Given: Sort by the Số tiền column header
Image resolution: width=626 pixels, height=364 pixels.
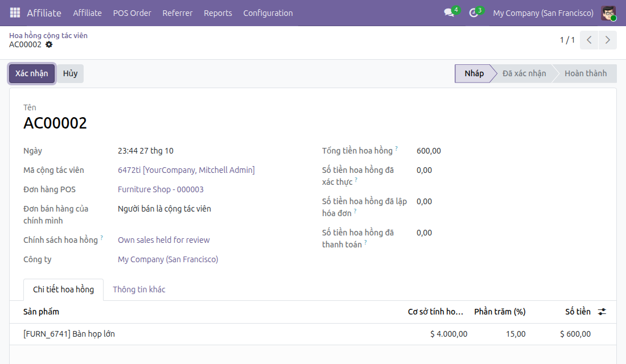Looking at the screenshot, I should click(x=578, y=312).
